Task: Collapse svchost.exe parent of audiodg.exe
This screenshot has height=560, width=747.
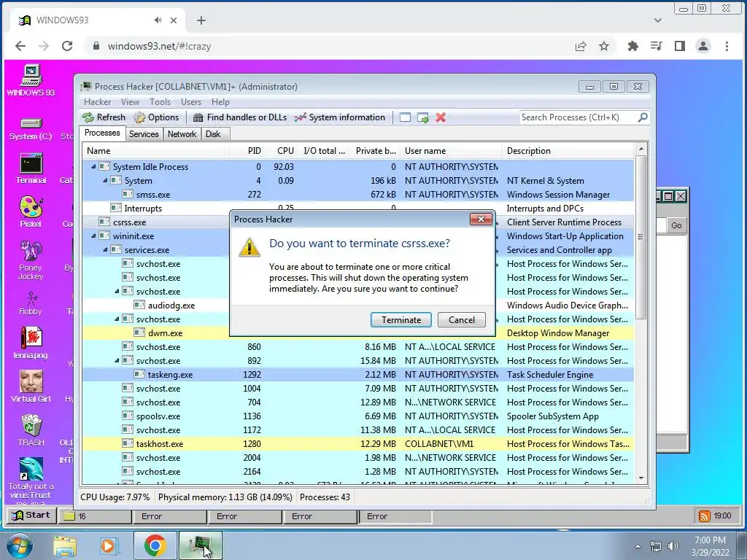Action: tap(117, 291)
